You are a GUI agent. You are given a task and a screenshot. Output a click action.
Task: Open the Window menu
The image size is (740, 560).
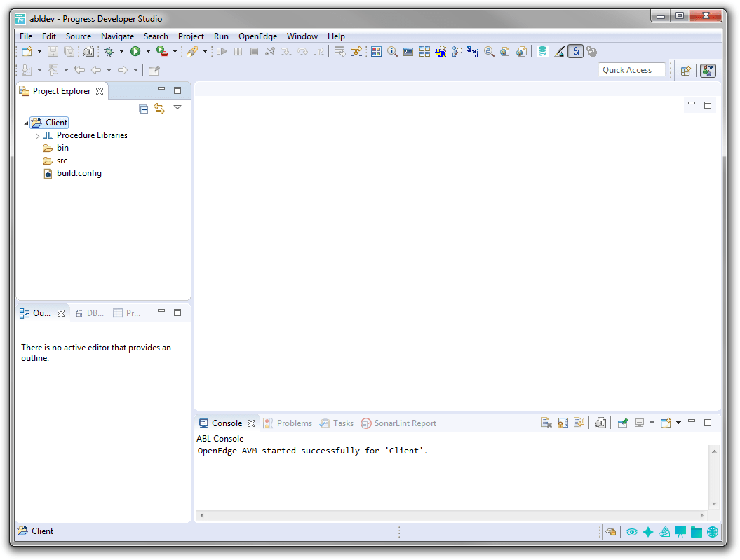302,36
